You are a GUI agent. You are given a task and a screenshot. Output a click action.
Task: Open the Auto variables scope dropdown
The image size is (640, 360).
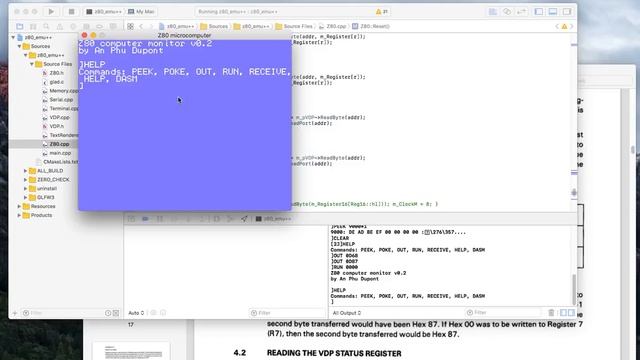[x=136, y=313]
